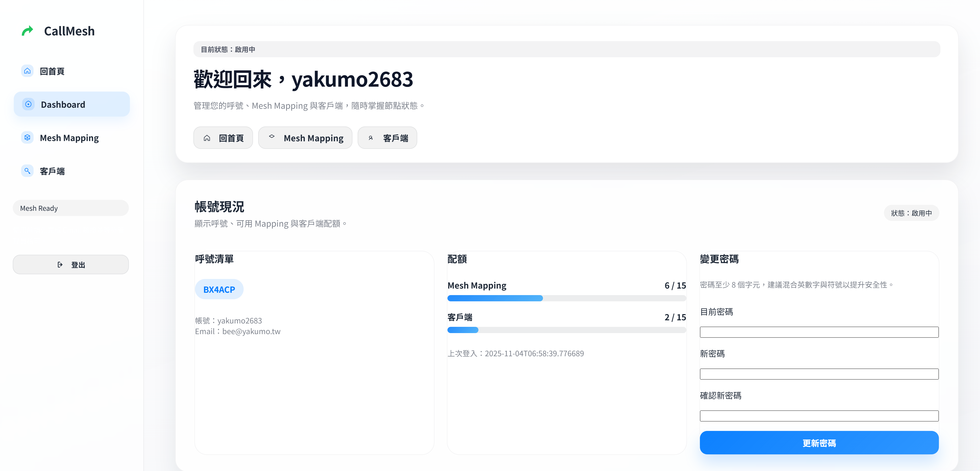Screen dimensions: 980x471
Task: Open 客戶端 page from the sidebar menu
Action: tap(52, 171)
